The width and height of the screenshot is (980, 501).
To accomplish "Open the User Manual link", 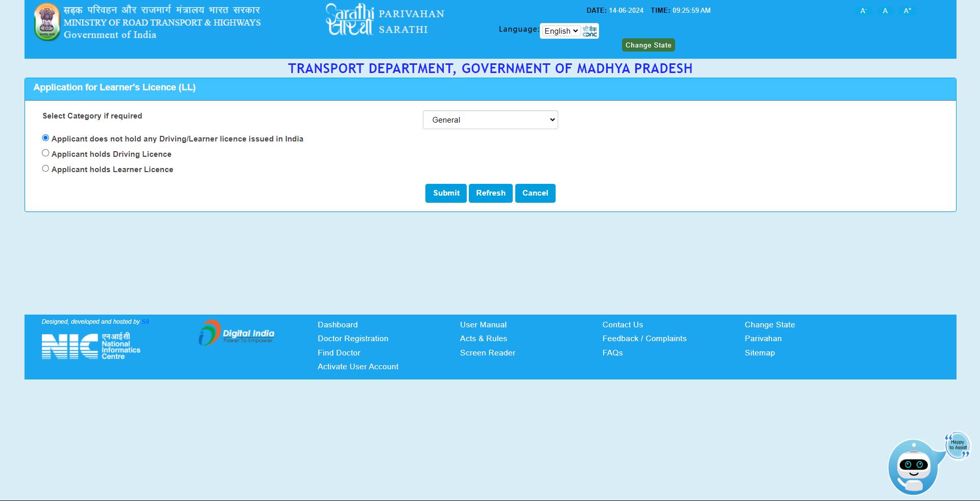I will point(483,325).
